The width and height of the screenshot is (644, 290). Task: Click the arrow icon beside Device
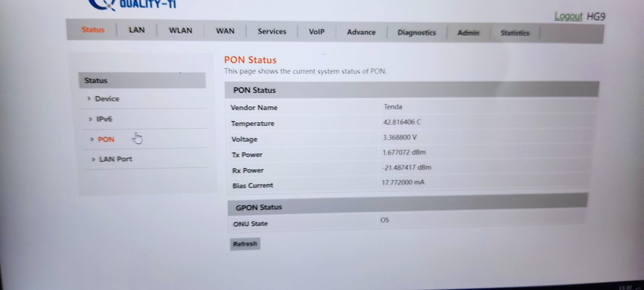[x=89, y=99]
